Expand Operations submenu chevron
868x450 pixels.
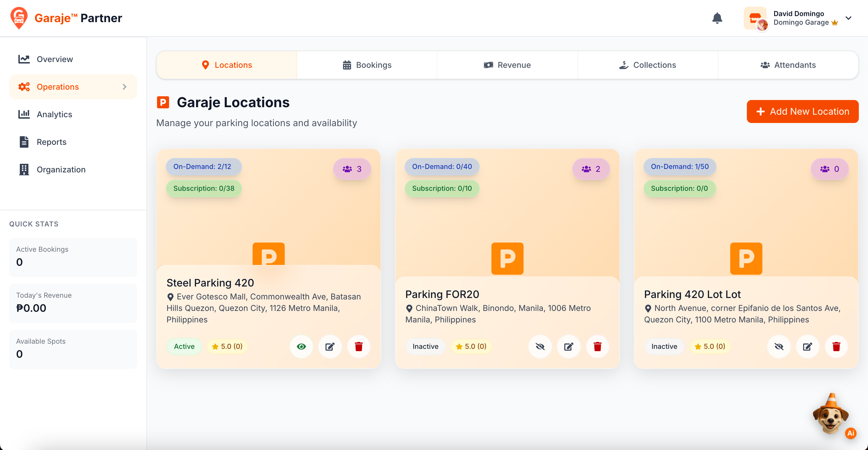124,87
